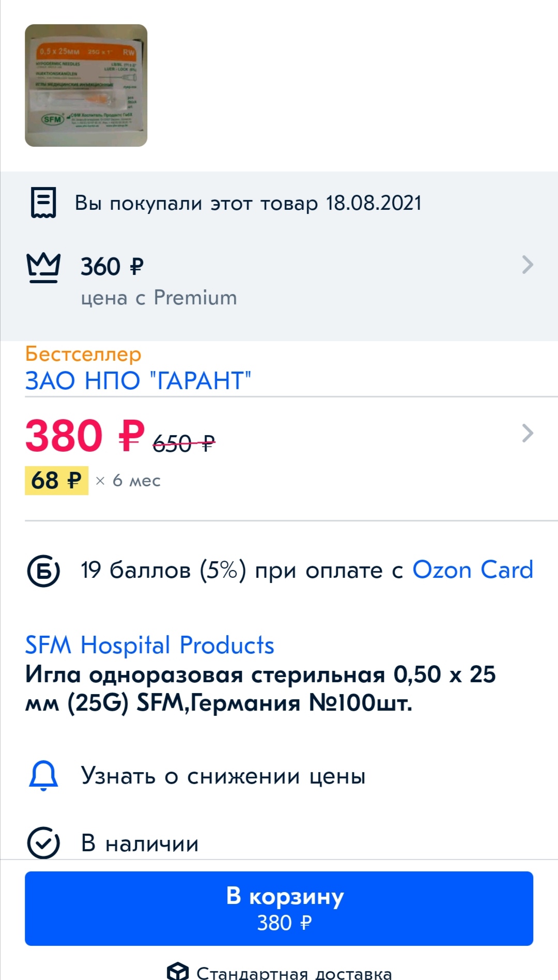Tap the Бестселлер label

tap(83, 354)
